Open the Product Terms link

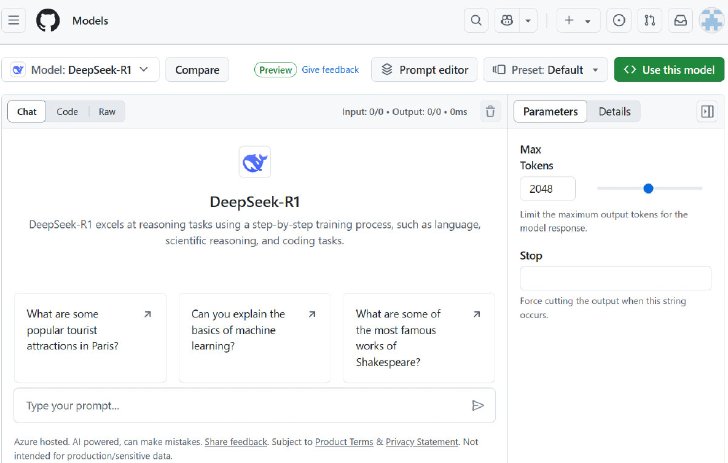pyautogui.click(x=344, y=442)
